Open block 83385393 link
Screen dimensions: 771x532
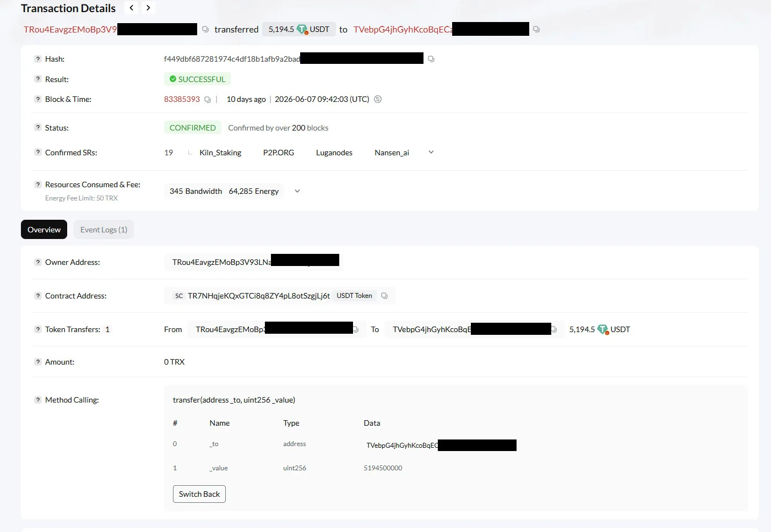click(182, 99)
